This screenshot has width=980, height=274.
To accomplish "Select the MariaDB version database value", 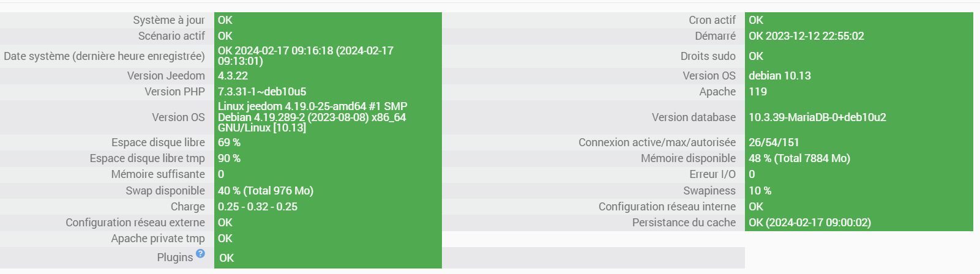I will coord(817,117).
